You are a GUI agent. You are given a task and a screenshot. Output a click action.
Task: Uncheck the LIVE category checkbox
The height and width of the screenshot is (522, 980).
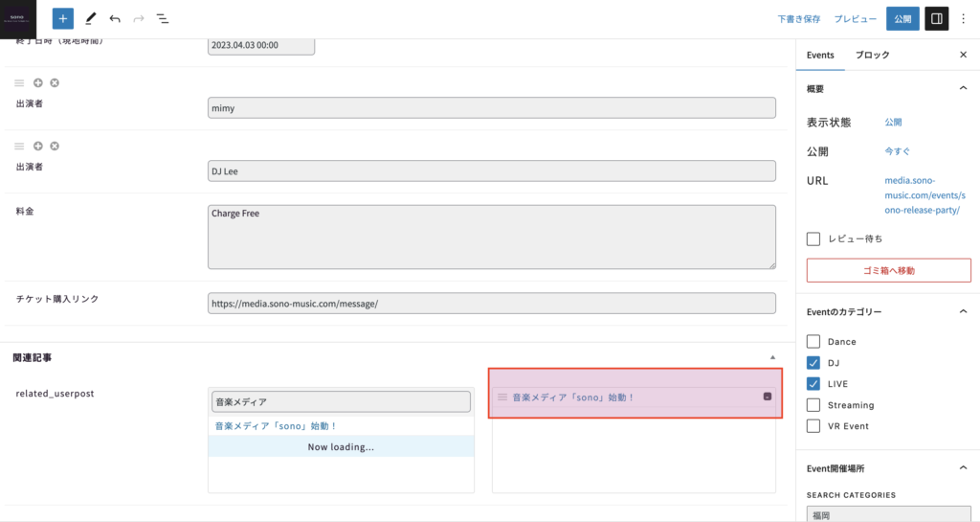(x=813, y=384)
